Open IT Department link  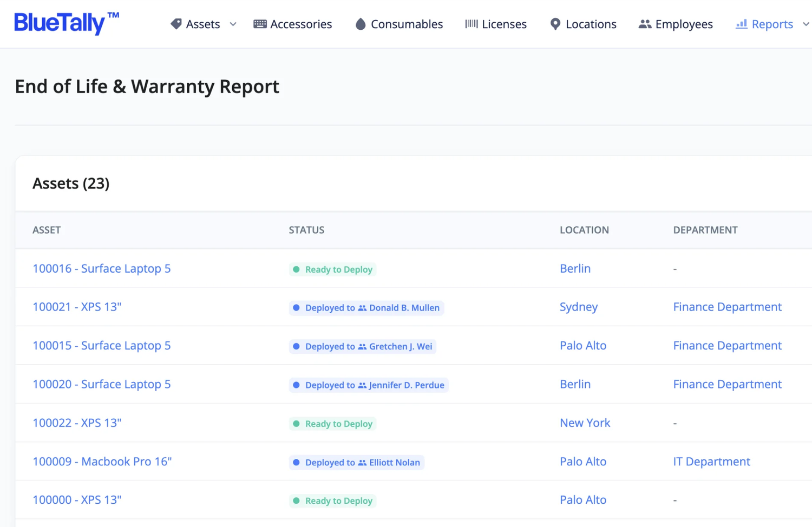pyautogui.click(x=712, y=462)
